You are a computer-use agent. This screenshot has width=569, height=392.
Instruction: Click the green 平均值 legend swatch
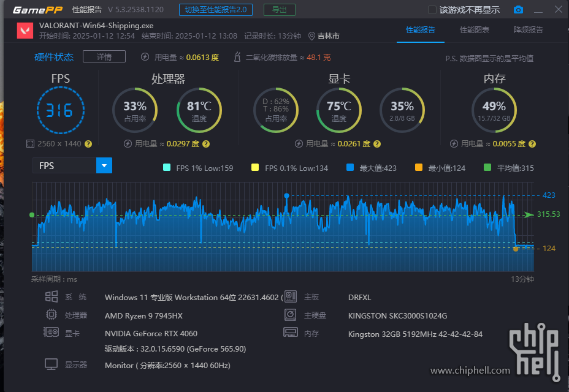point(487,168)
